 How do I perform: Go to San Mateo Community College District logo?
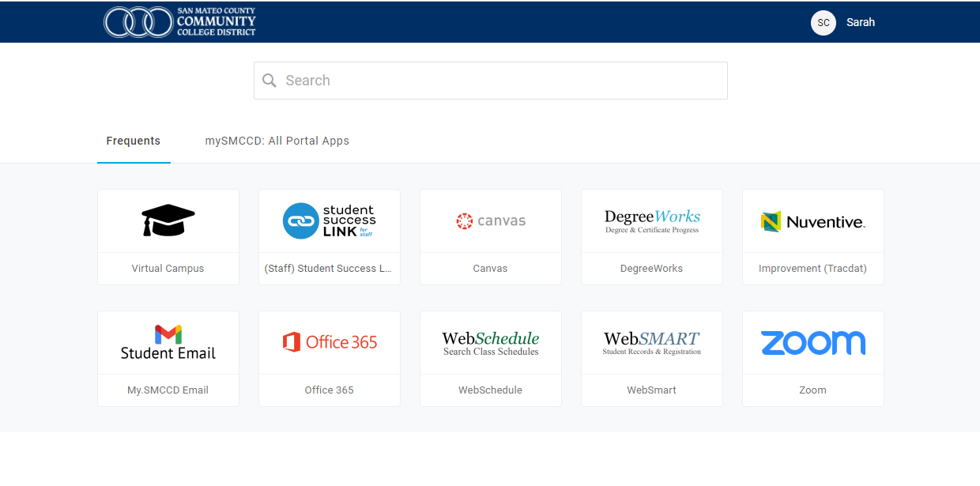coord(180,22)
